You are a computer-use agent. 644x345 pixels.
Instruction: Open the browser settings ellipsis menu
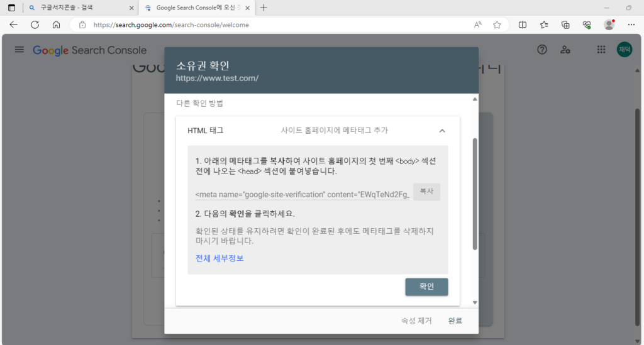point(631,25)
